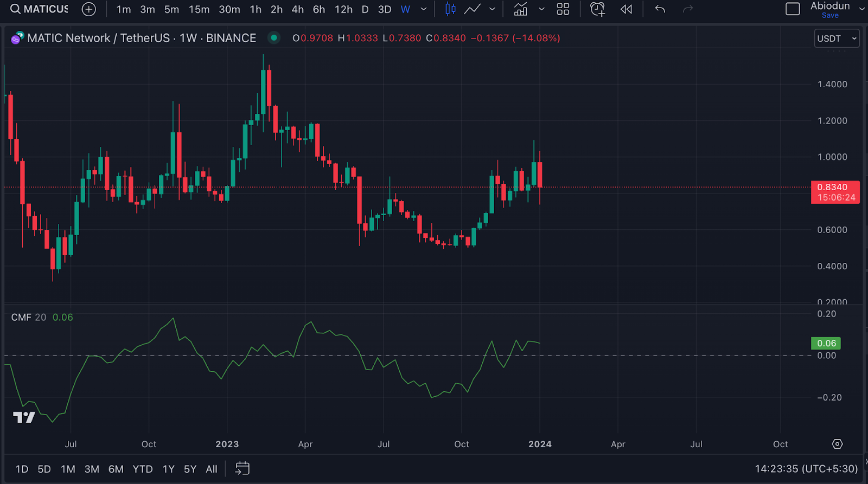Click the red 0.8340 price label
The image size is (868, 484).
835,192
